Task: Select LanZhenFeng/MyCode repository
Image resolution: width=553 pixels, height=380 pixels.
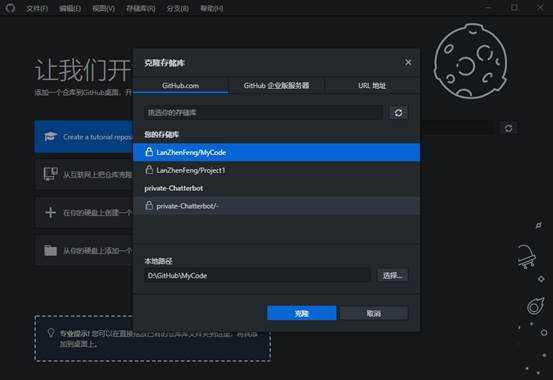Action: tap(276, 152)
